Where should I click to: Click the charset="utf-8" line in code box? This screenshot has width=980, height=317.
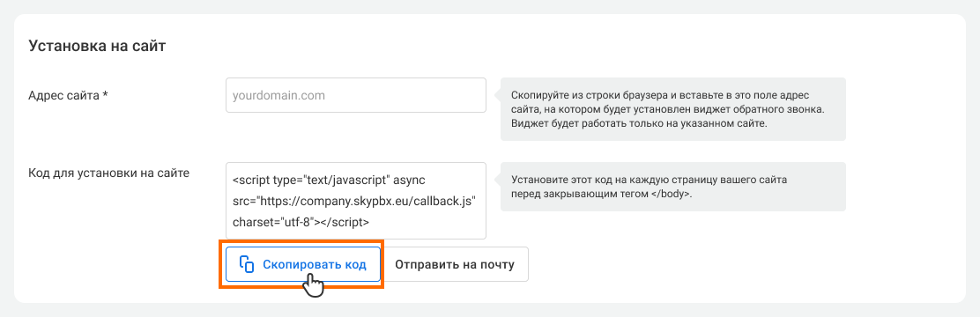(x=301, y=222)
